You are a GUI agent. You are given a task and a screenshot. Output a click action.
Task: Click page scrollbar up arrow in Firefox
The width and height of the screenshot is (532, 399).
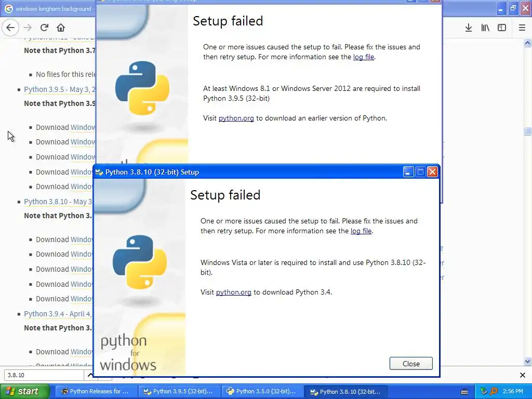click(x=528, y=43)
